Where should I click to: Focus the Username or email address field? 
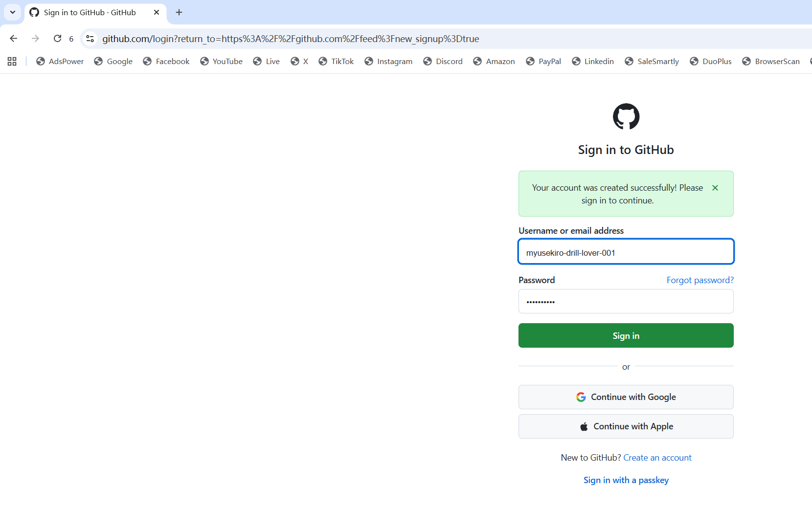point(626,252)
